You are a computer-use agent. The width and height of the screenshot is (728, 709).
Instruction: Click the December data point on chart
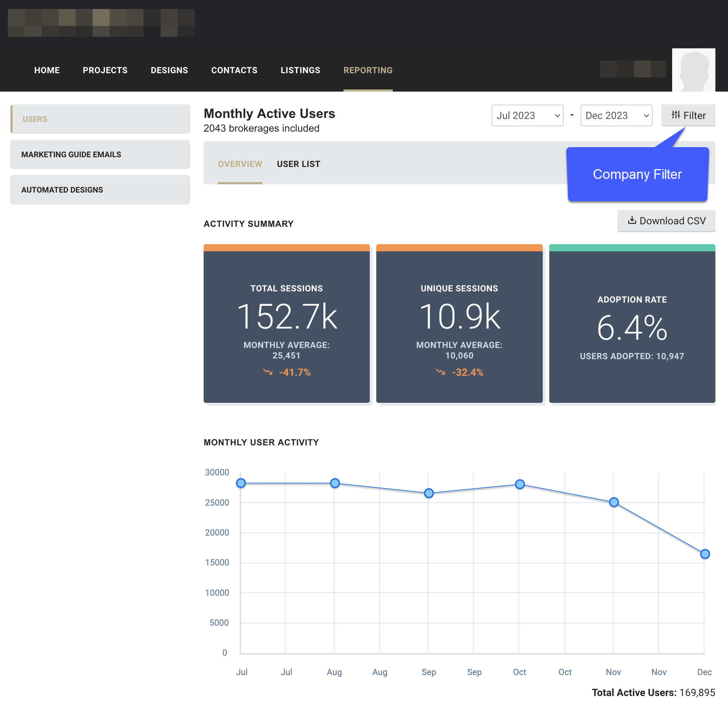coord(705,554)
